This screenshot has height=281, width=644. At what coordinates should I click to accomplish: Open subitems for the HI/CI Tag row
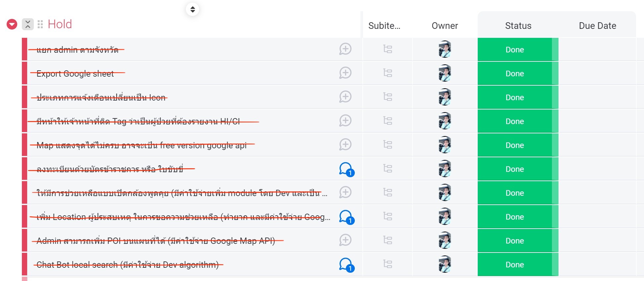tap(388, 121)
